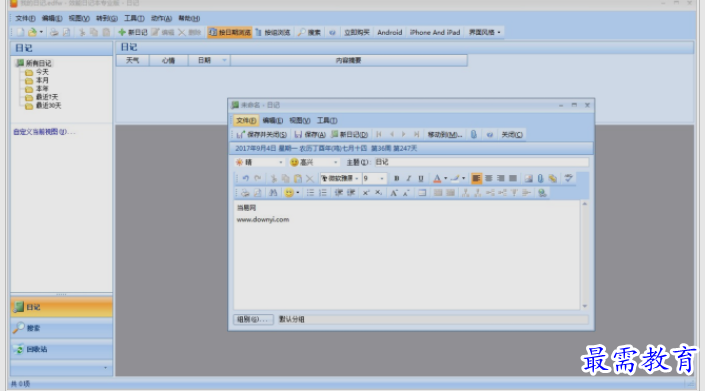Open file via folder icon in main toolbar
This screenshot has height=391, width=705.
coord(32,32)
